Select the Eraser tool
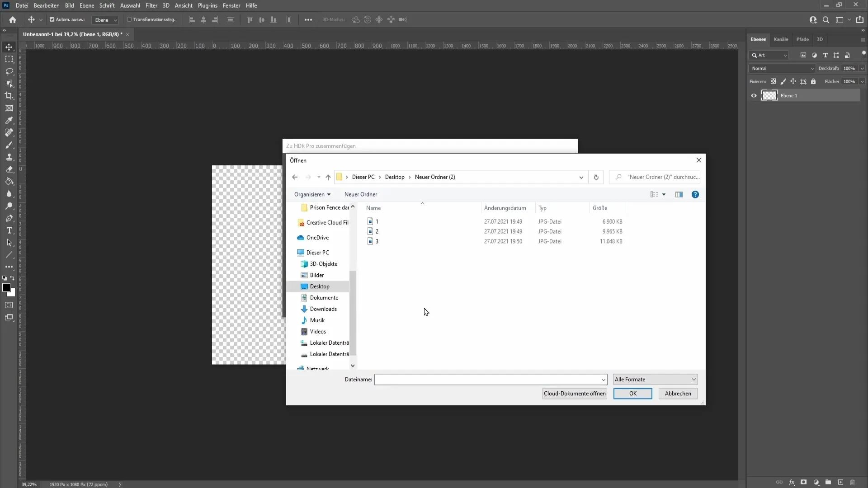The width and height of the screenshot is (868, 488). pos(9,169)
